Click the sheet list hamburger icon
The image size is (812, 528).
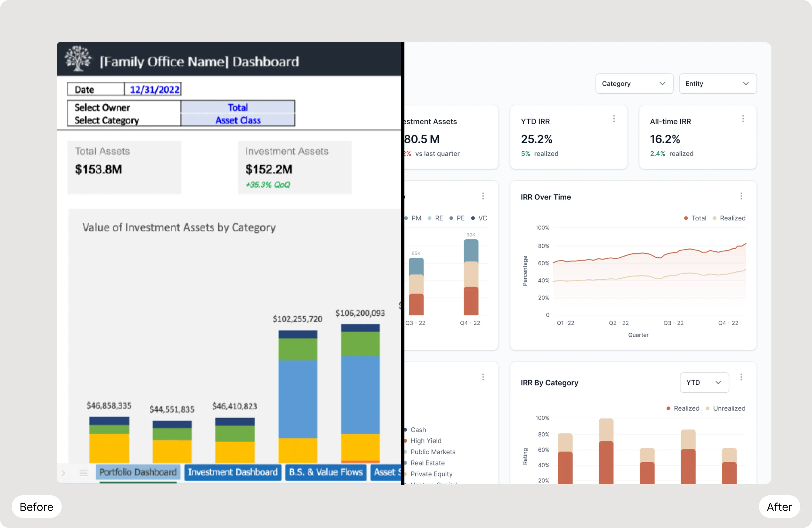pos(83,473)
